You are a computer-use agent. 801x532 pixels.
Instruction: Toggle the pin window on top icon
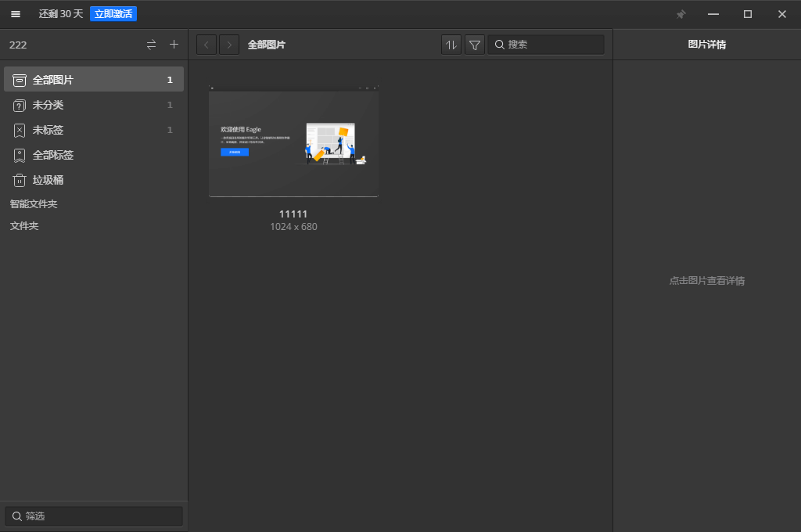(x=681, y=14)
